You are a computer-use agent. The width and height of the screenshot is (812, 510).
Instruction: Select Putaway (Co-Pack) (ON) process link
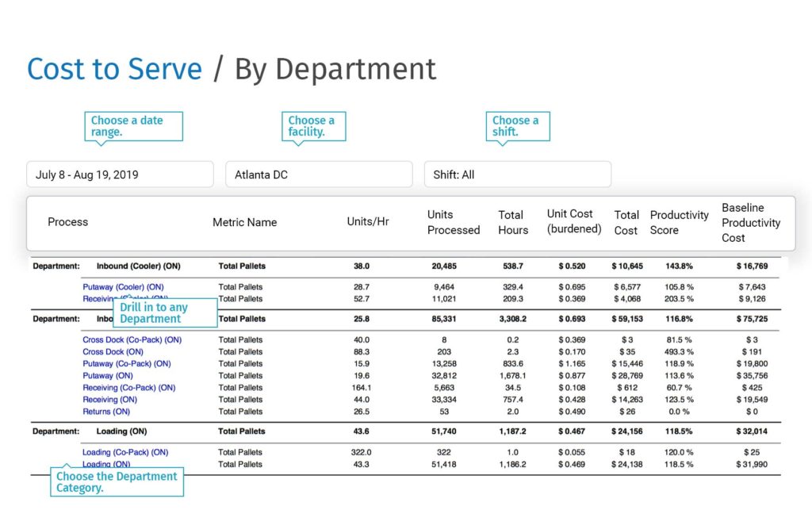[x=126, y=364]
